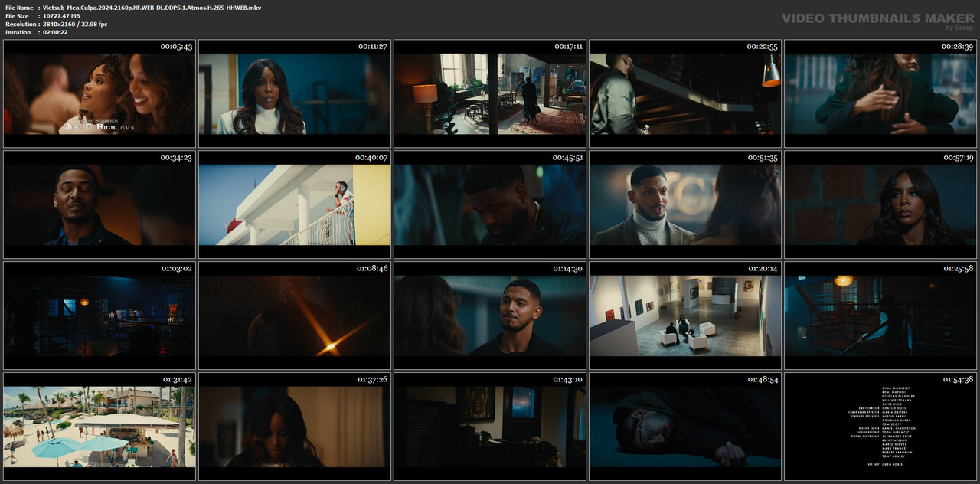Select the thumbnail at 01:25:58
Viewport: 980px width, 484px height.
click(880, 316)
